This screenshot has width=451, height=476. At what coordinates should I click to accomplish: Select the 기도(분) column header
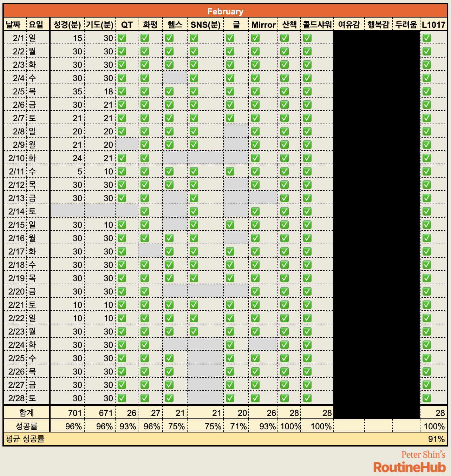click(100, 25)
